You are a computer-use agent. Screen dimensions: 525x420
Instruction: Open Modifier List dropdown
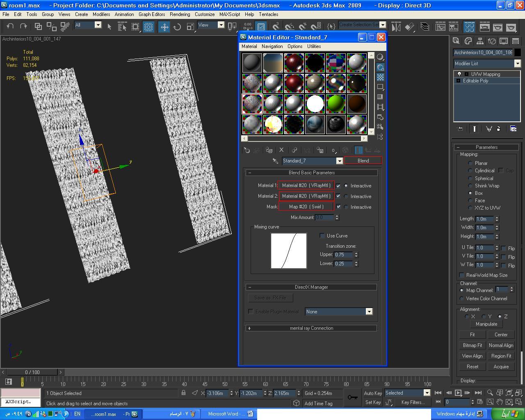517,64
